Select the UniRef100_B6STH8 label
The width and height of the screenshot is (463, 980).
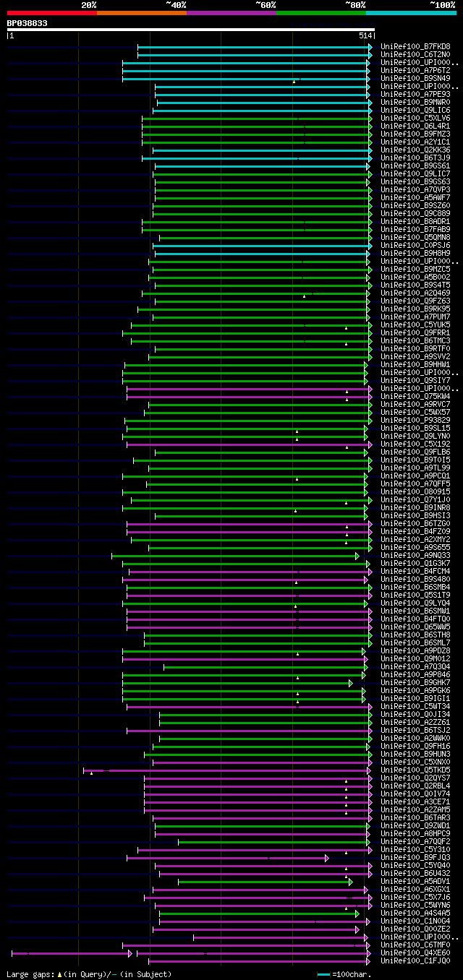415,635
